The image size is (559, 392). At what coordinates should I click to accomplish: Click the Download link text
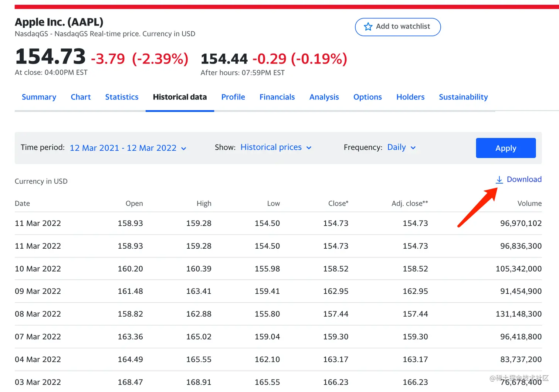(524, 179)
